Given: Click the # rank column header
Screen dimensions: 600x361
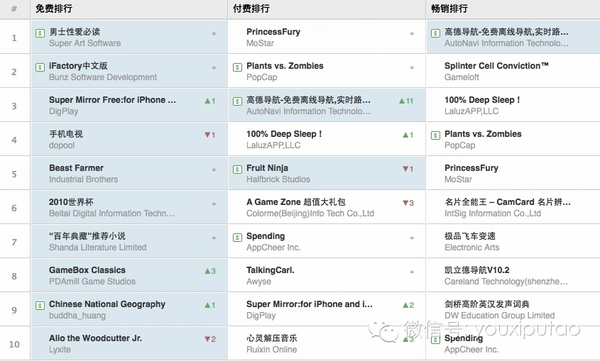Looking at the screenshot, I should tap(14, 8).
